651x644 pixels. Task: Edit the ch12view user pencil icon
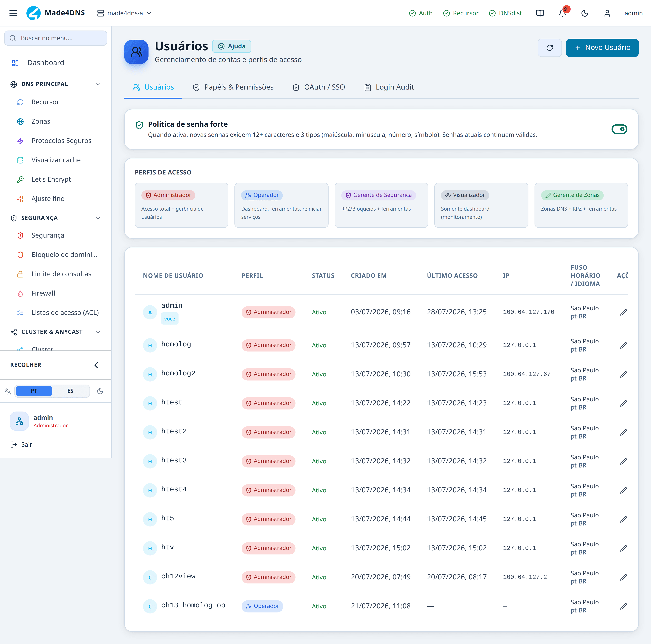pos(623,577)
